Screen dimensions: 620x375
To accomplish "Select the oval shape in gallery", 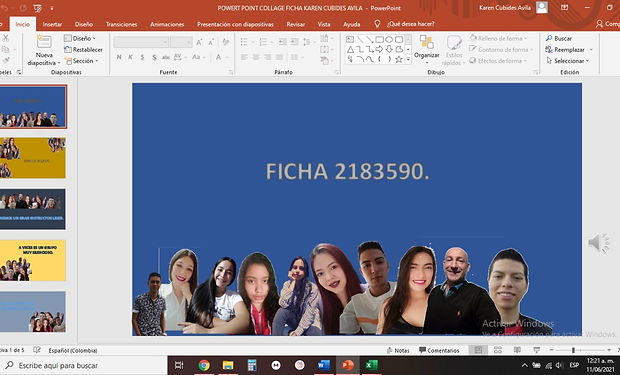I will (x=389, y=39).
